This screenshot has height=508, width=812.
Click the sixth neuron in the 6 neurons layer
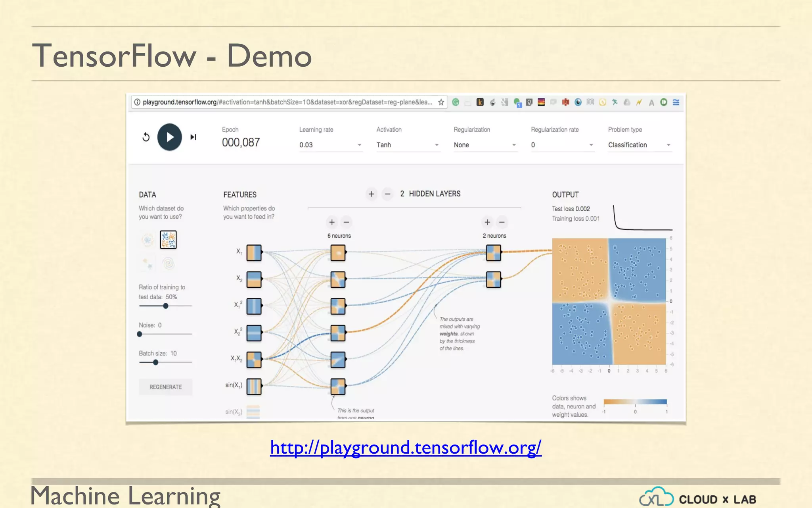coord(338,387)
